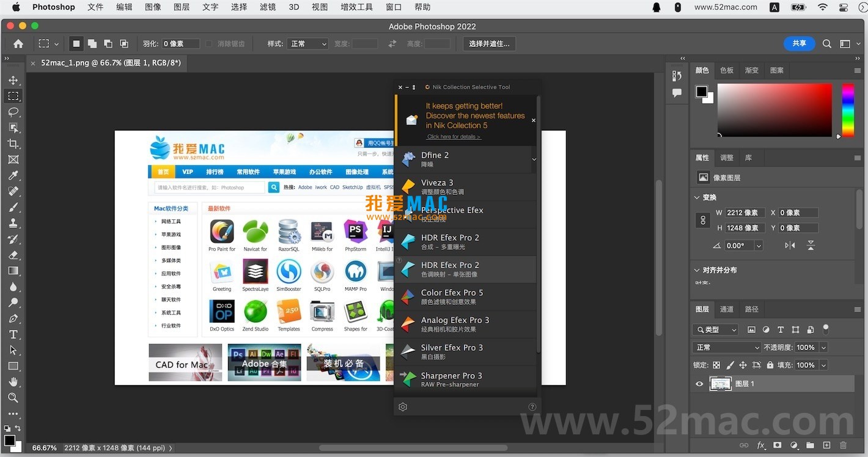Select the Crop tool

click(x=13, y=144)
